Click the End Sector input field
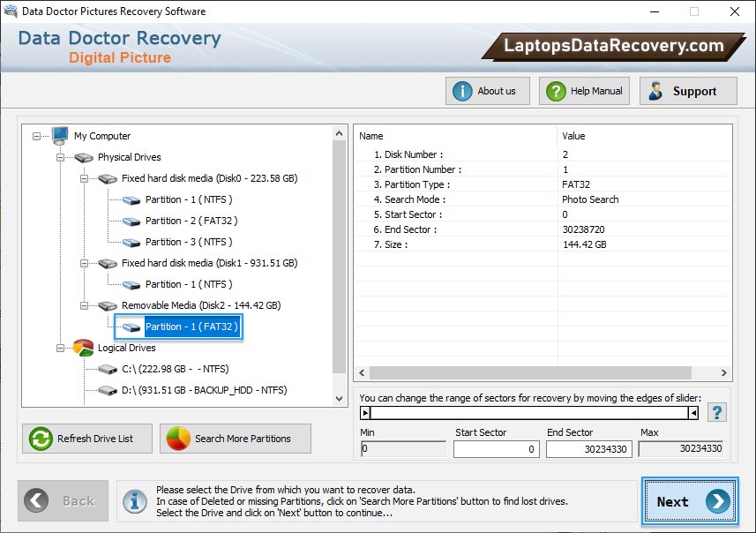 point(588,449)
